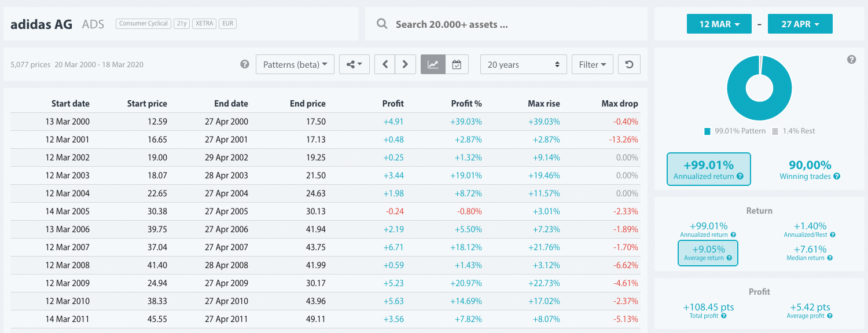
Task: Click the -13.26% max drop value
Action: tap(622, 140)
